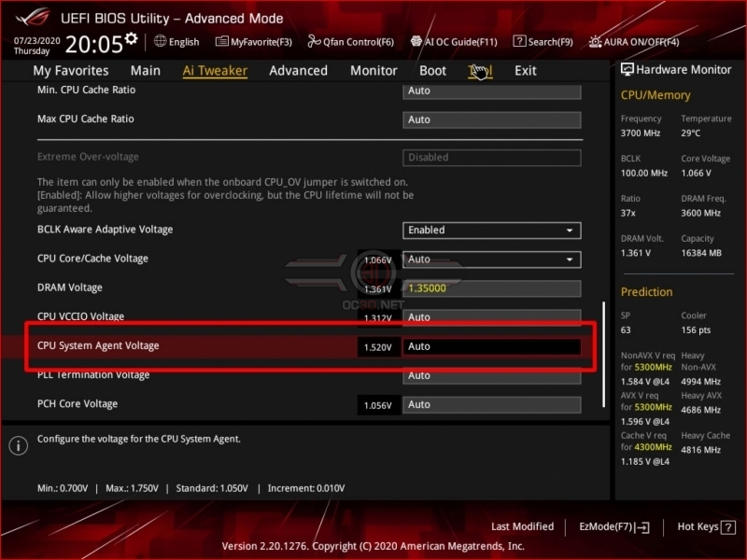Viewport: 747px width, 560px height.
Task: Click the disabled Extreme Over-voltage field
Action: tap(492, 157)
